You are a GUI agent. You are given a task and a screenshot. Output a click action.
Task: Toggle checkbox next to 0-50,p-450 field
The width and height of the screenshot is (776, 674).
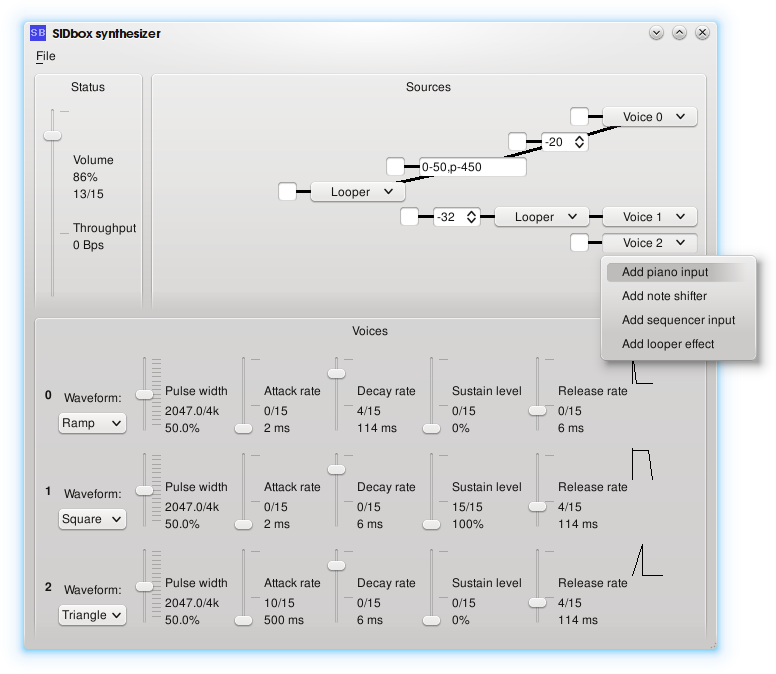point(396,167)
